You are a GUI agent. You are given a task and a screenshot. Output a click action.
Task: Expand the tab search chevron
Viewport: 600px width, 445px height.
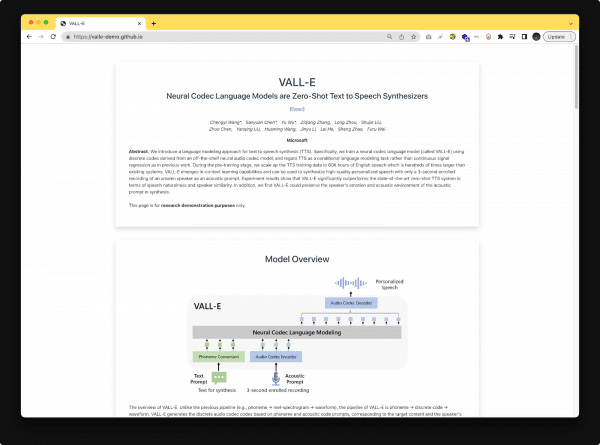click(x=571, y=24)
